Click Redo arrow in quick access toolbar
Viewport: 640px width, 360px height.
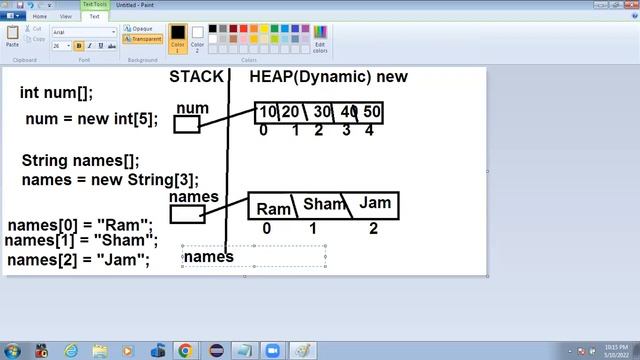click(40, 5)
